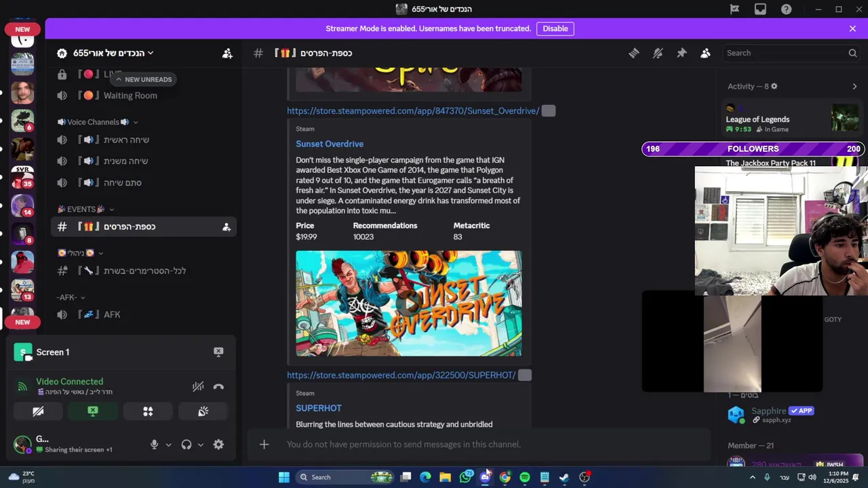Click the Sunset Overdrive embed title
Screen dimensions: 868x488
click(330, 144)
